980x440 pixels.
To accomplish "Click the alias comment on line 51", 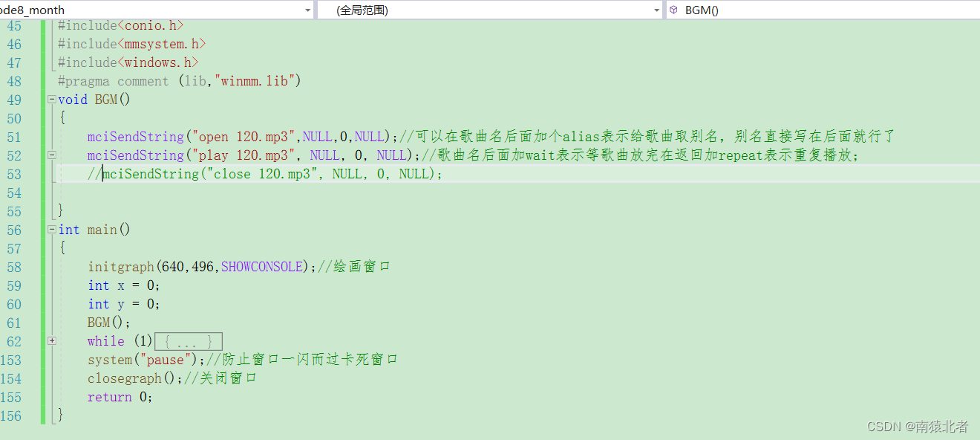I will (647, 137).
